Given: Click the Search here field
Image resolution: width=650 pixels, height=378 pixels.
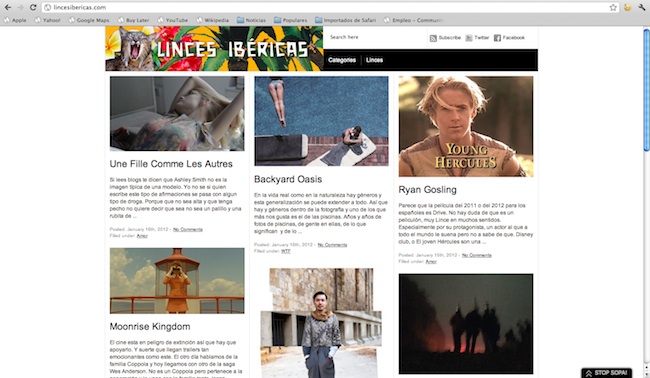Looking at the screenshot, I should click(x=373, y=37).
